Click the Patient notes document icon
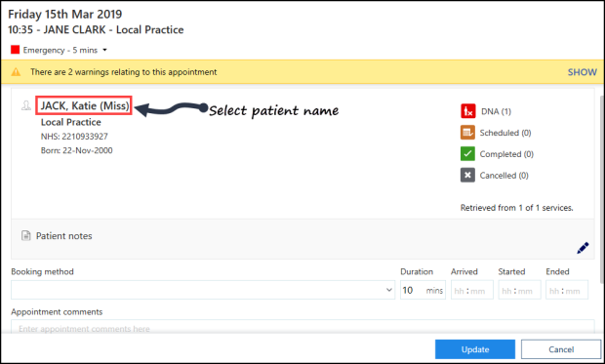Viewport: 605px width, 364px height. (25, 235)
